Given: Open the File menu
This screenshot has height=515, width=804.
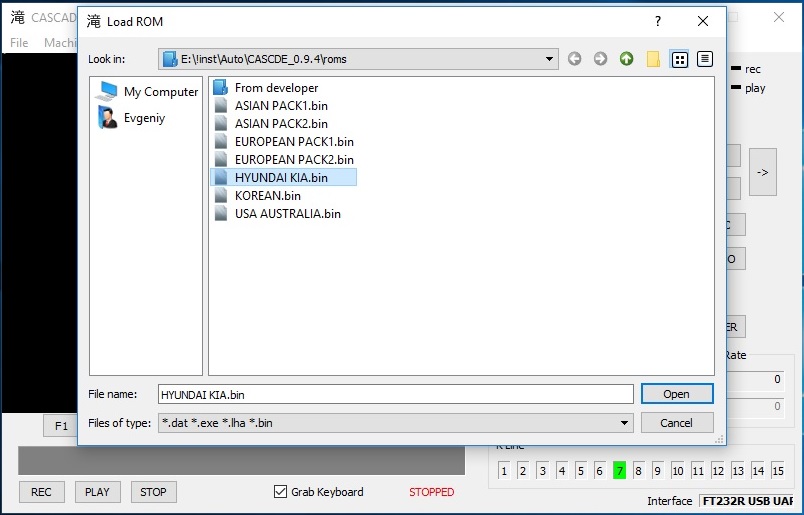Looking at the screenshot, I should 19,43.
